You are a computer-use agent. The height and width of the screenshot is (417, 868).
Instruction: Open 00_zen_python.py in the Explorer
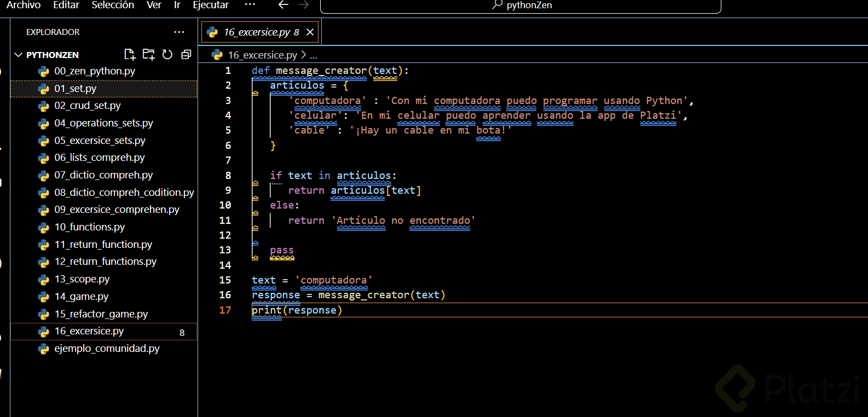(x=104, y=71)
